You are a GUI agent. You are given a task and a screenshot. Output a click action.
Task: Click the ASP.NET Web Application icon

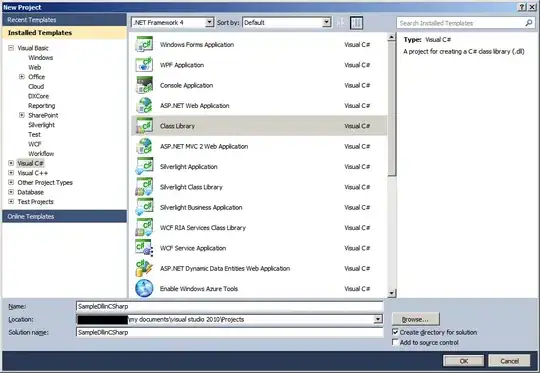click(x=144, y=105)
